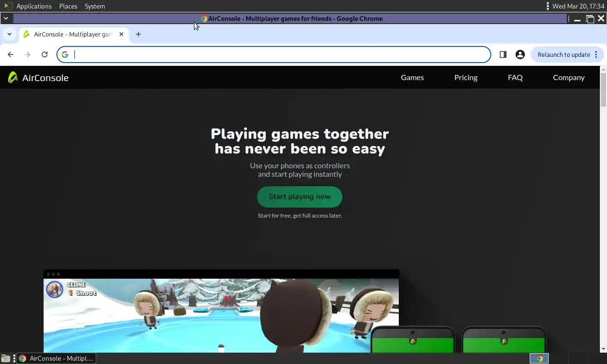The width and height of the screenshot is (607, 364).
Task: Click the date and time in the top panel
Action: (x=579, y=6)
